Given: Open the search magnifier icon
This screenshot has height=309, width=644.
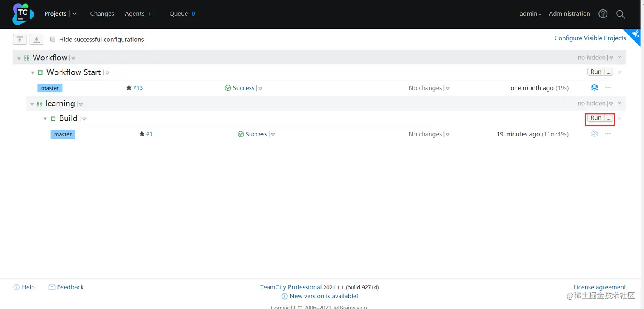Looking at the screenshot, I should (x=621, y=14).
